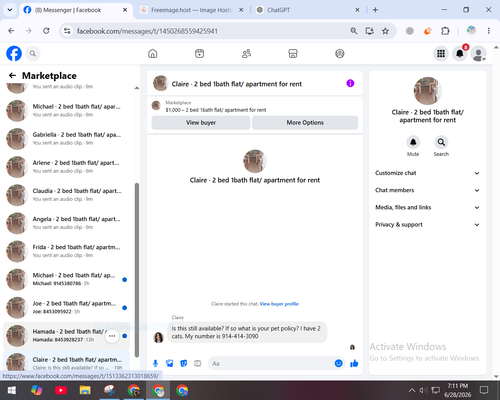Go to Home feed icon

click(x=153, y=53)
